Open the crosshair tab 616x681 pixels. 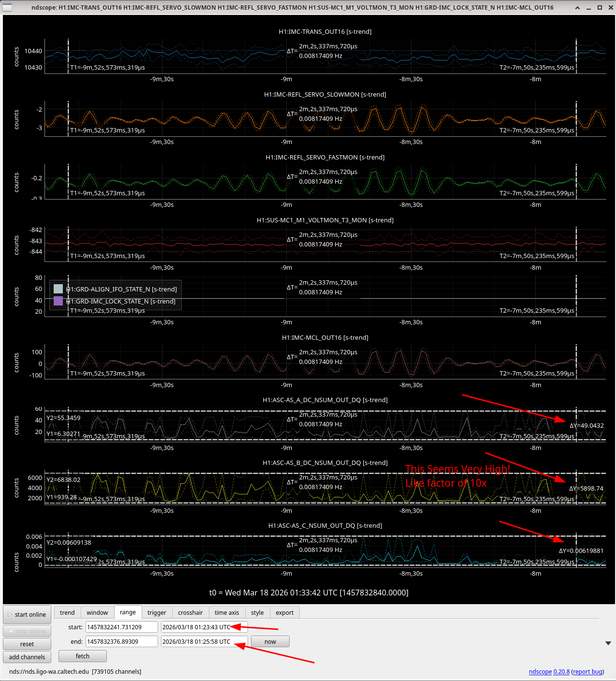(x=190, y=612)
